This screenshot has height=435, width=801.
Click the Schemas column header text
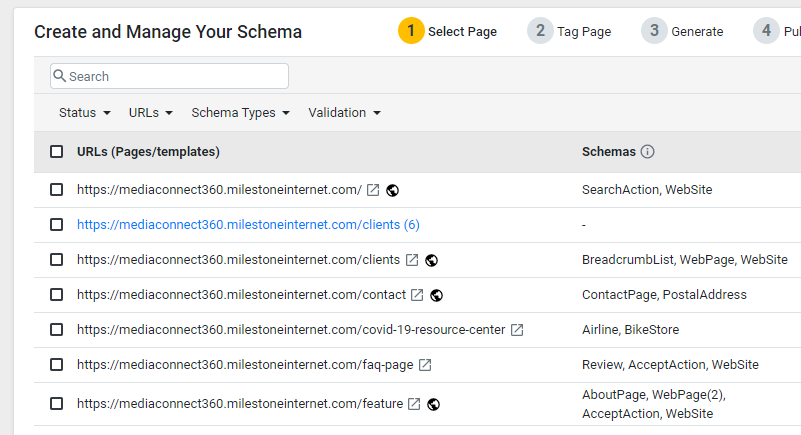(608, 152)
